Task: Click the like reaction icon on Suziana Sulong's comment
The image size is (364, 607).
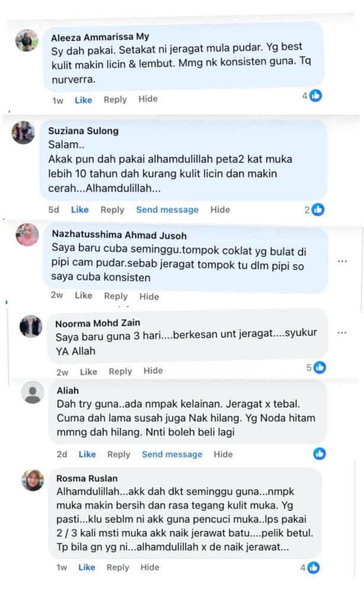Action: (x=318, y=209)
